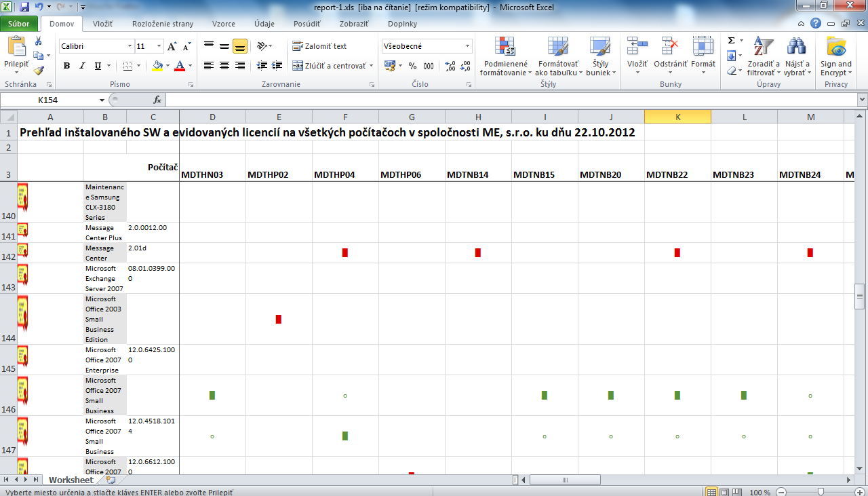Image resolution: width=868 pixels, height=496 pixels.
Task: Apply percent style to the cell
Action: pyautogui.click(x=412, y=66)
